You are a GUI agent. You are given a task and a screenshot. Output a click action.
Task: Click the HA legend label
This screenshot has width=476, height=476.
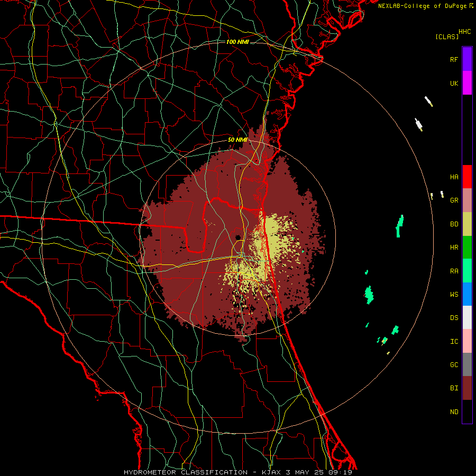coord(454,177)
